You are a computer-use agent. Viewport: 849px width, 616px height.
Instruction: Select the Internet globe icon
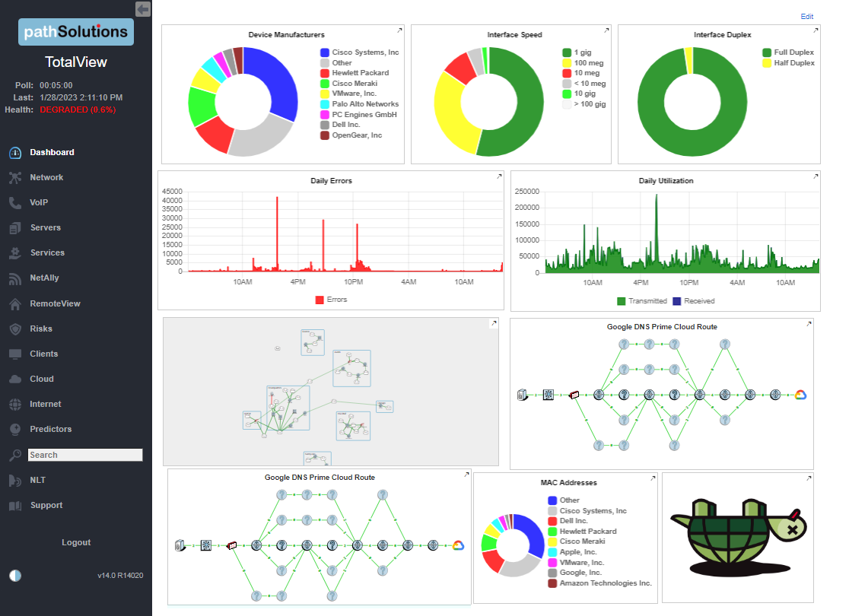coord(15,405)
